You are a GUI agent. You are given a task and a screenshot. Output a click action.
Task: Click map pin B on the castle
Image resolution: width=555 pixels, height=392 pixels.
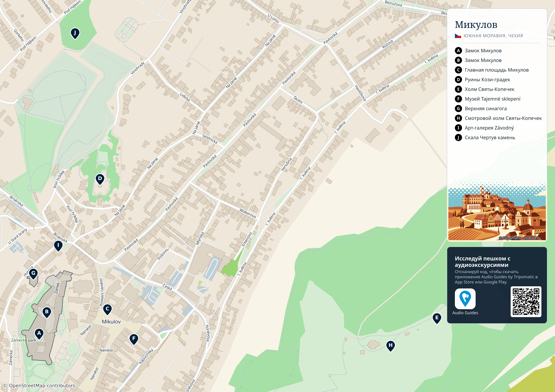pyautogui.click(x=47, y=312)
